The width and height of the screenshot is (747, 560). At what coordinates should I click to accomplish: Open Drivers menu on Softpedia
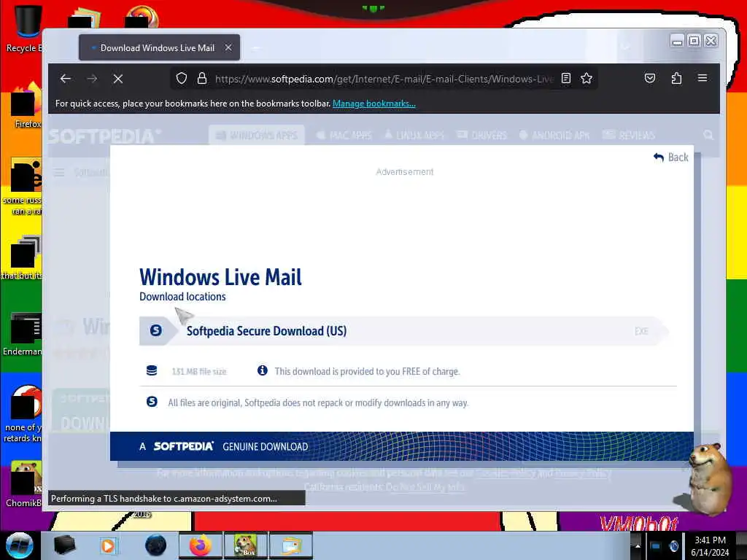[x=481, y=136]
